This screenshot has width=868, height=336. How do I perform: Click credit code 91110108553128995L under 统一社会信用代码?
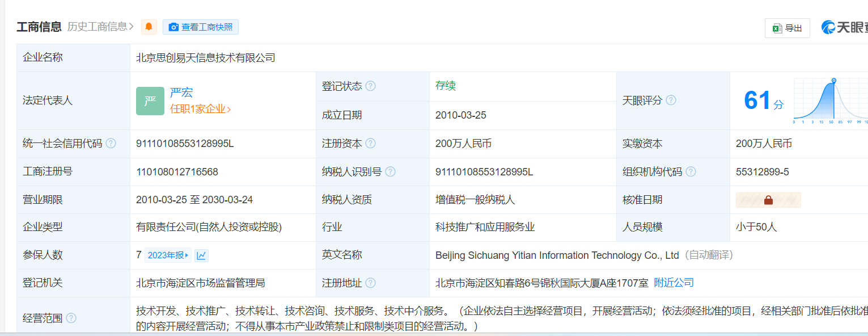point(185,144)
